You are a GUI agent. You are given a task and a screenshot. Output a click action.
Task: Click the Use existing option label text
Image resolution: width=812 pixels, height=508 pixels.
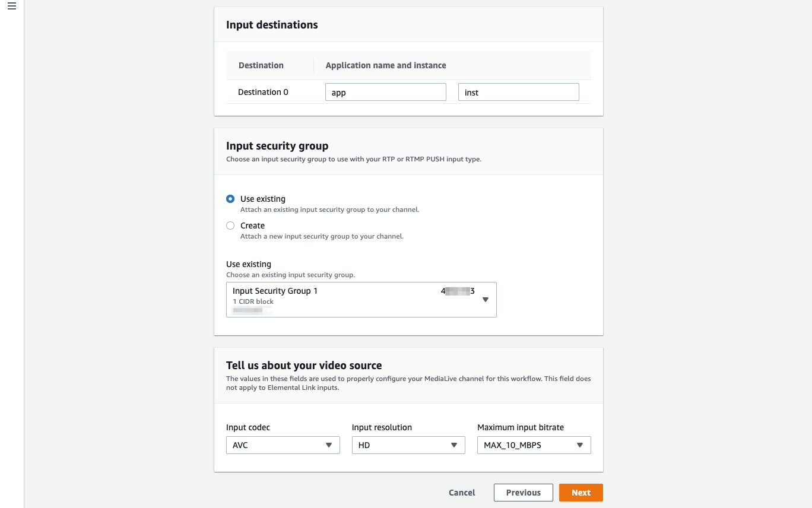click(x=263, y=199)
